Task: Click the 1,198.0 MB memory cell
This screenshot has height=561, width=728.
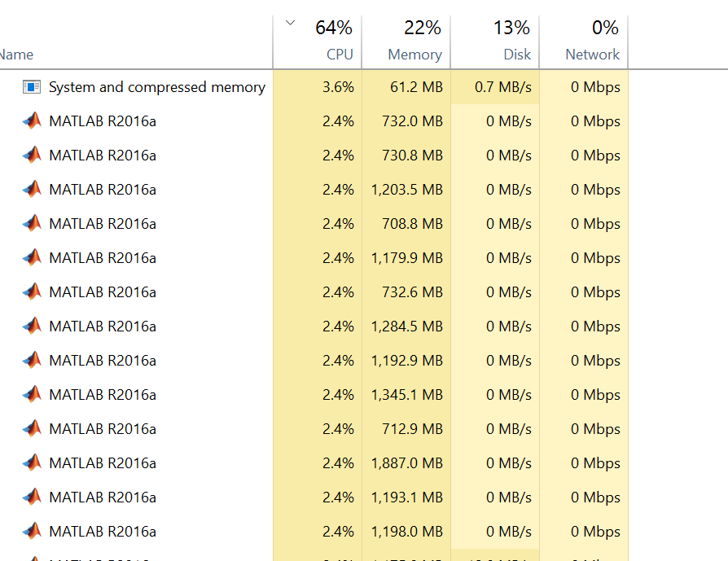Action: tap(406, 531)
